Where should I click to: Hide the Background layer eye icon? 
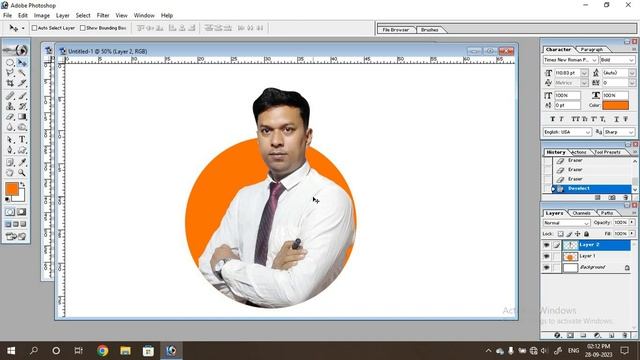[547, 268]
